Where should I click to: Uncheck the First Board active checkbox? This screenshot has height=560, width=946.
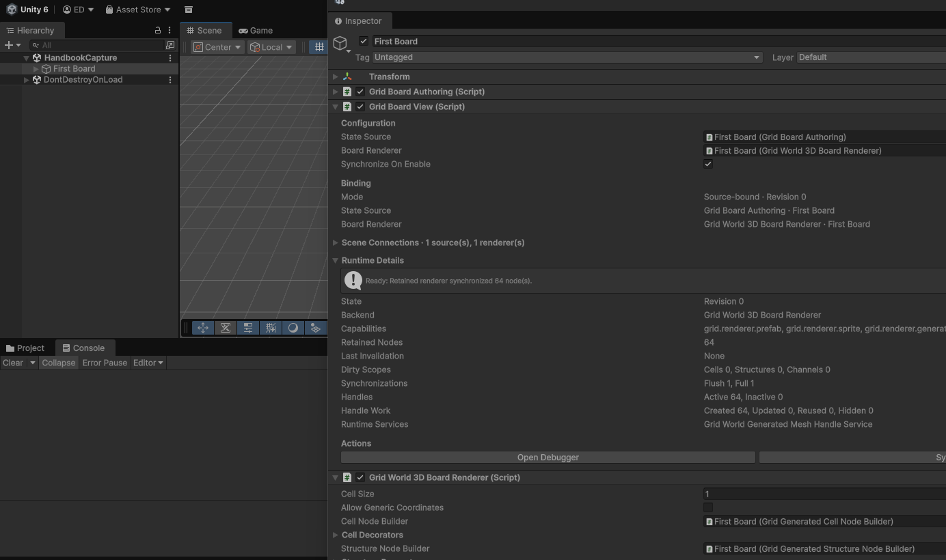coord(364,41)
